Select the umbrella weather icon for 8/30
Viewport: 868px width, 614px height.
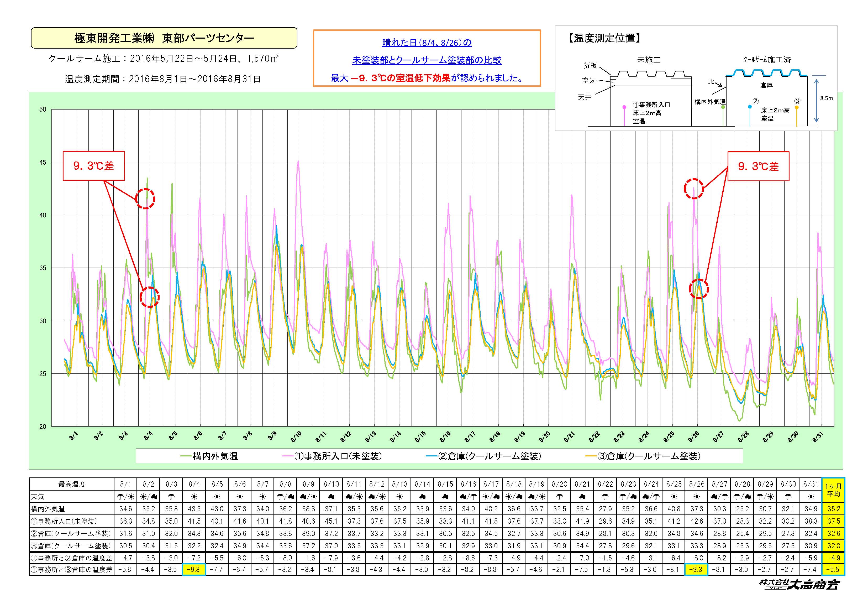[788, 496]
